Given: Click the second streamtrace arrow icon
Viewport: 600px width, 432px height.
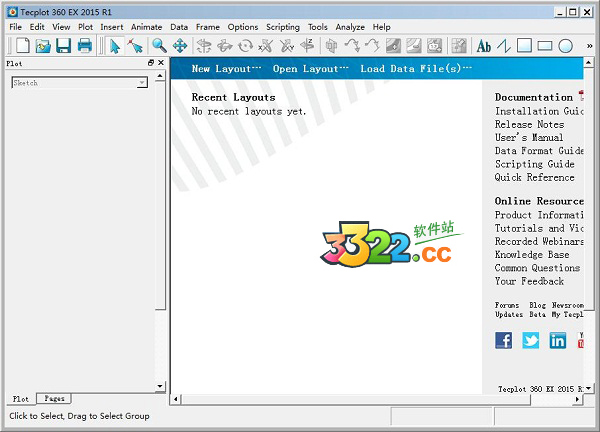Looking at the screenshot, I should [x=372, y=46].
